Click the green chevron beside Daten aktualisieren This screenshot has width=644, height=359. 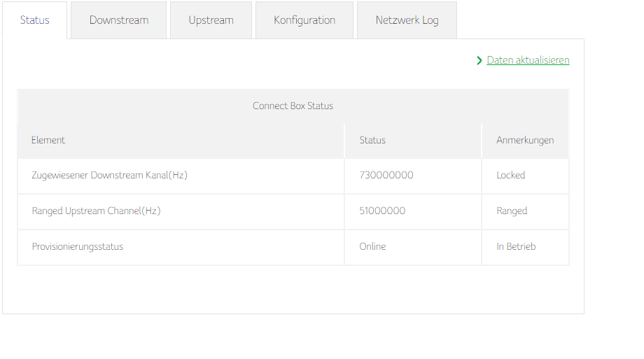[x=479, y=61]
